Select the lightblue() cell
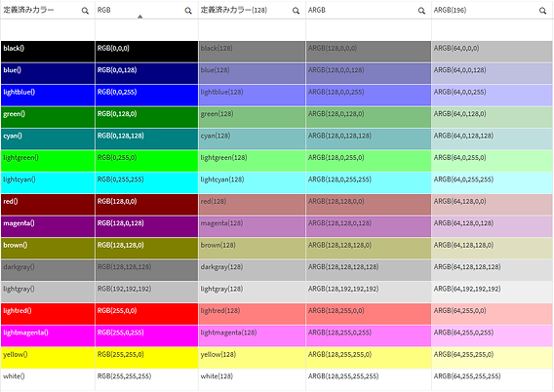 (x=48, y=96)
